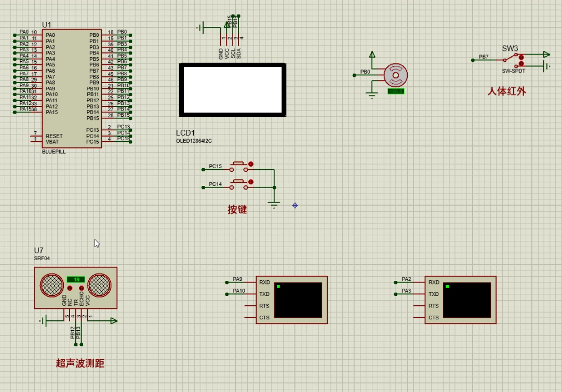Image resolution: width=562 pixels, height=392 pixels.
Task: Click the green angle readout below the servo
Action: (x=396, y=91)
